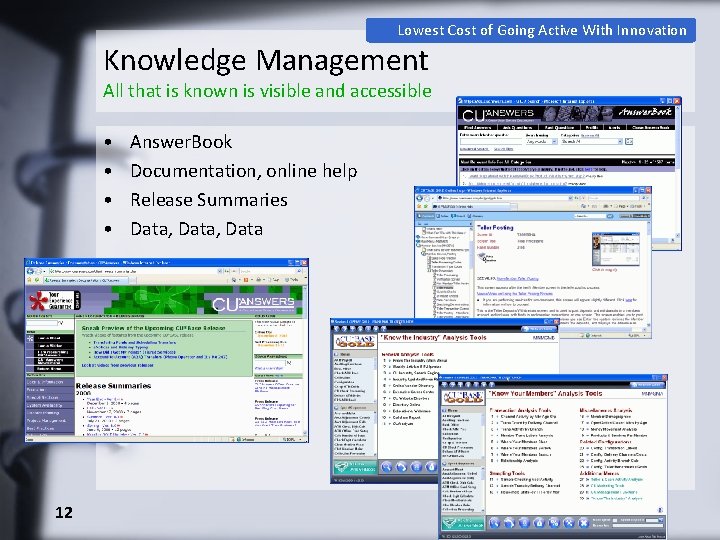Click percent icon in Know Your Members toolbar

pyautogui.click(x=554, y=523)
